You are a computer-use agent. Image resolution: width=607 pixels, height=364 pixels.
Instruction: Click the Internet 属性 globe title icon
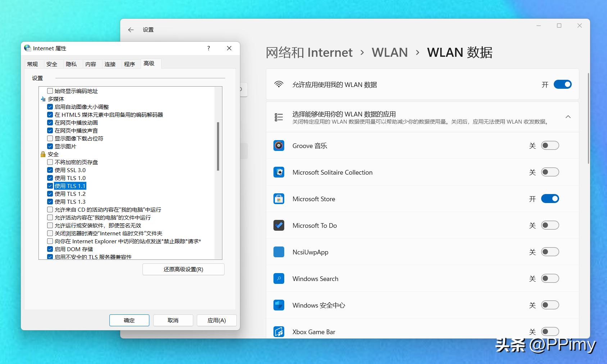(x=27, y=48)
